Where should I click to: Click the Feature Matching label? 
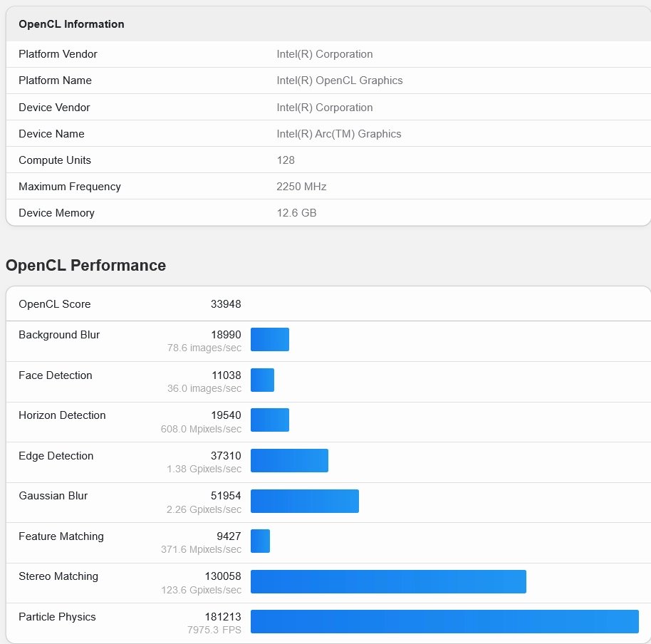(61, 536)
